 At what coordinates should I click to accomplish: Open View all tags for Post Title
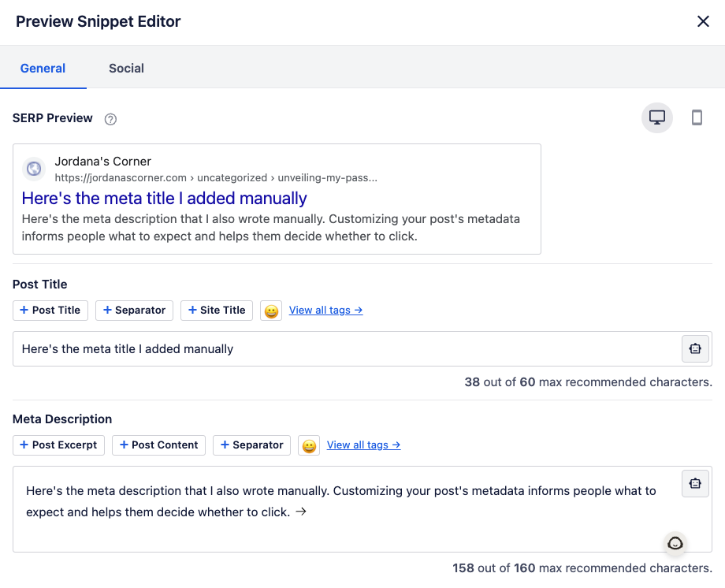pos(325,310)
